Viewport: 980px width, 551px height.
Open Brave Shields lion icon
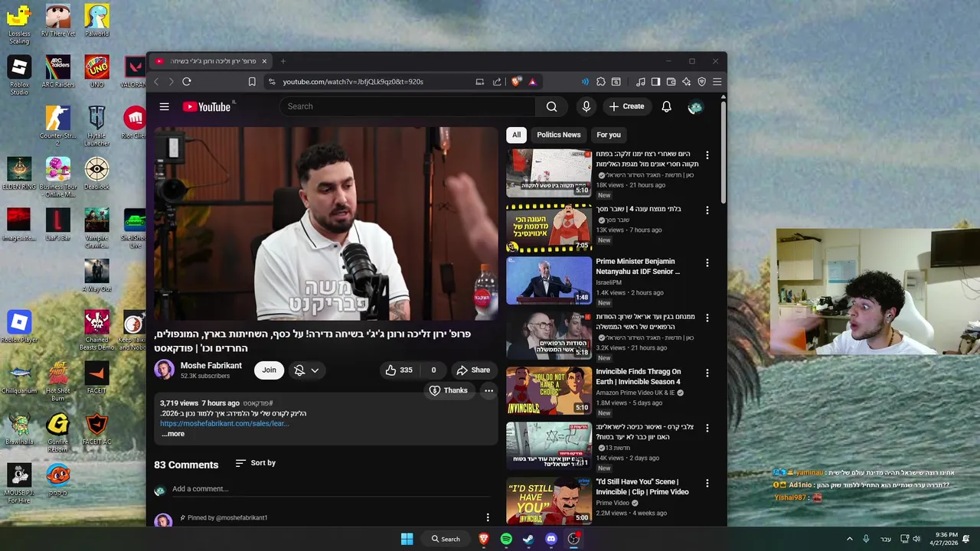(x=516, y=82)
